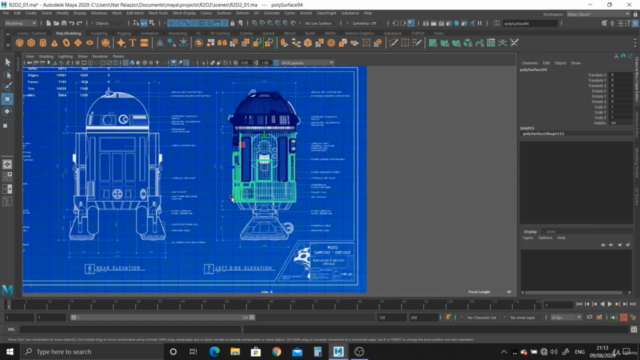640x360 pixels.
Task: Click the go to start of playback button
Action: click(579, 304)
